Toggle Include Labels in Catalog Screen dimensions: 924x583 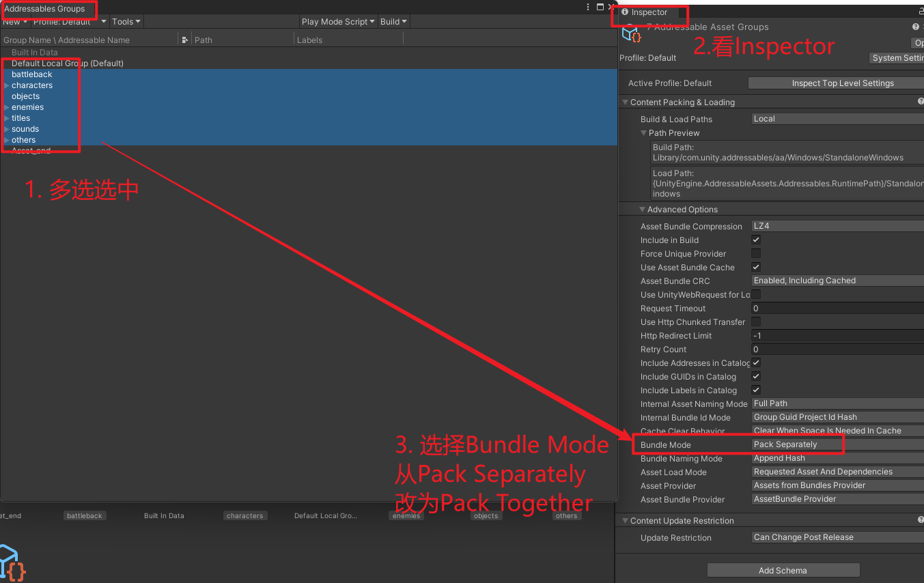756,390
